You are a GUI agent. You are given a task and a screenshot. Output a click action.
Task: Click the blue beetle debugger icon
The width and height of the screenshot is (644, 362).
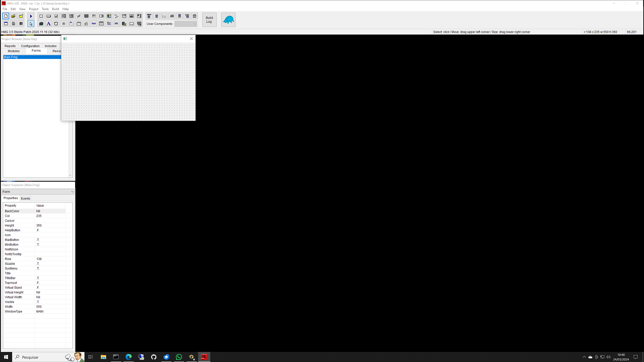[228, 20]
